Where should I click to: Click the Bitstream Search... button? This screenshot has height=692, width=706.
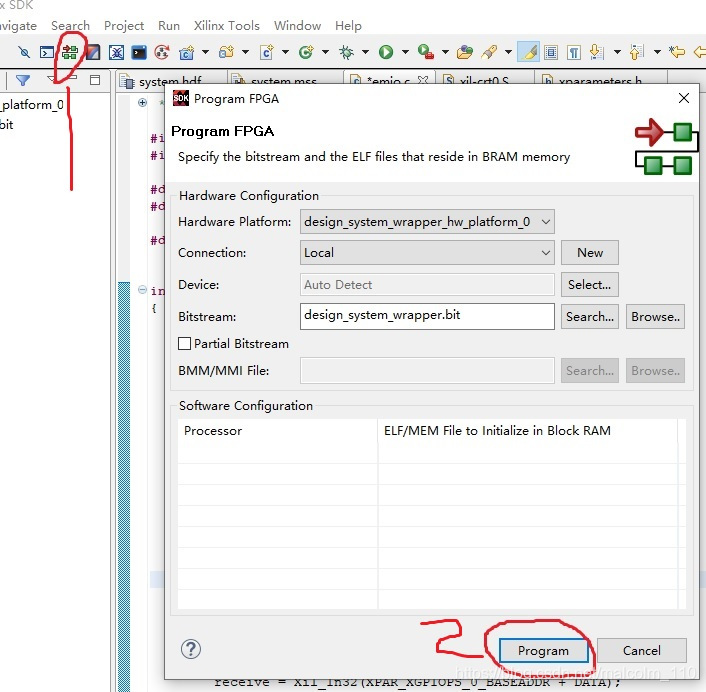click(590, 317)
